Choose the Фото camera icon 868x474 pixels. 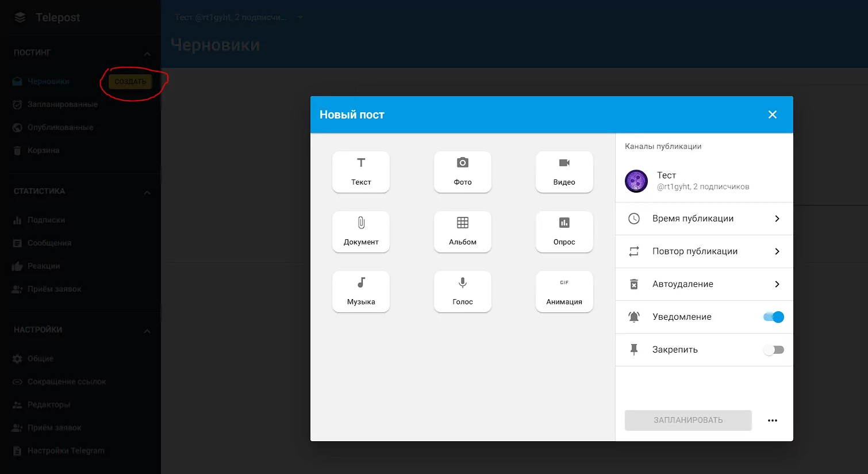(x=462, y=171)
